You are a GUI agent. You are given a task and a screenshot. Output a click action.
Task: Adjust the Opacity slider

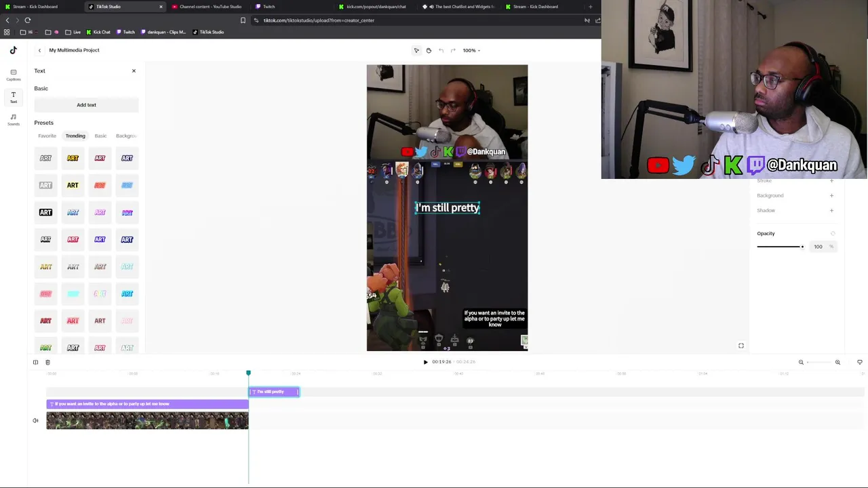[x=781, y=247]
